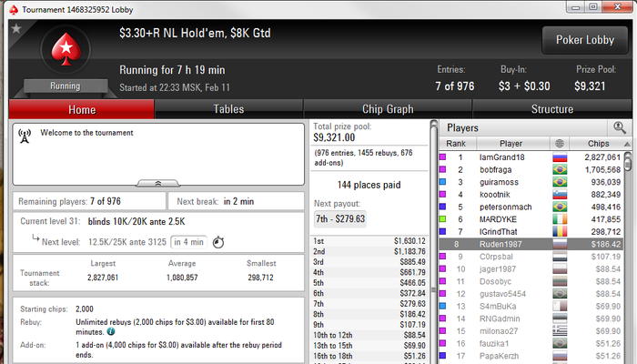This screenshot has width=637, height=364.
Task: Click MARDYKE's green color tag
Action: [x=443, y=219]
